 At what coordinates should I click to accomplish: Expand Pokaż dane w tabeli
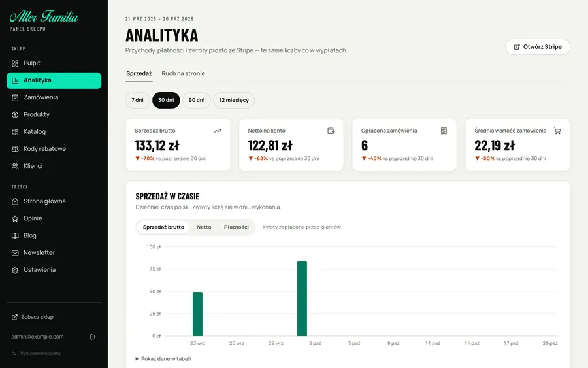coord(163,359)
